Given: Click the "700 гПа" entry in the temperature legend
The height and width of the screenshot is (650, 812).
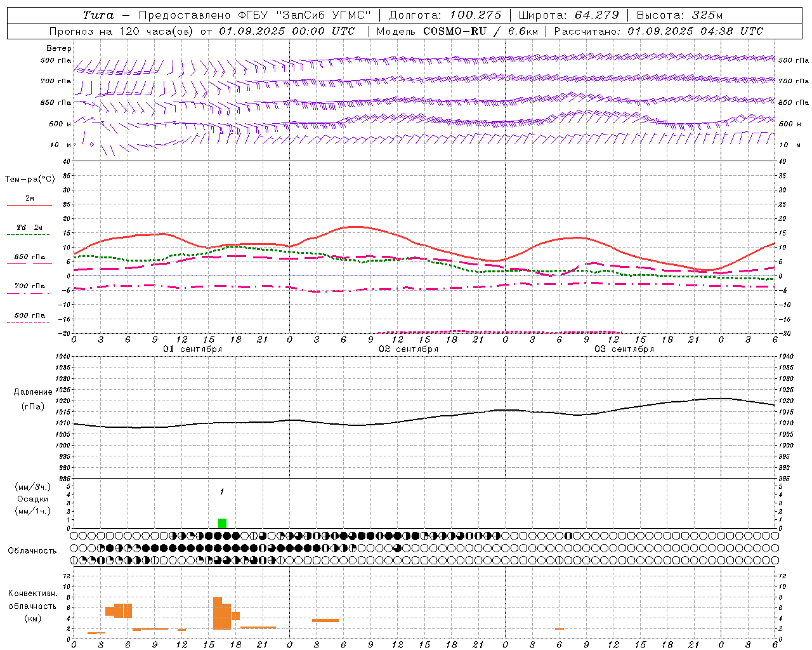Looking at the screenshot, I should pyautogui.click(x=30, y=286).
